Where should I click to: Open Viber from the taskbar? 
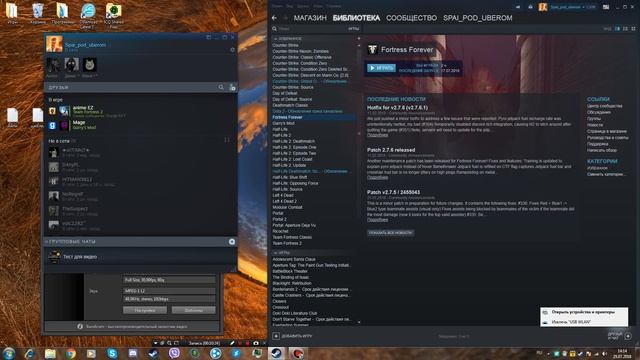point(174,353)
